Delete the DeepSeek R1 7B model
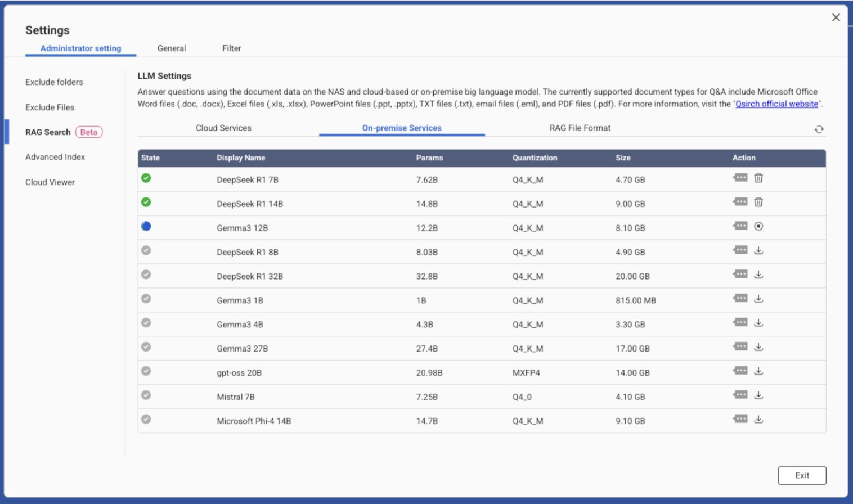The image size is (853, 504). click(x=758, y=178)
